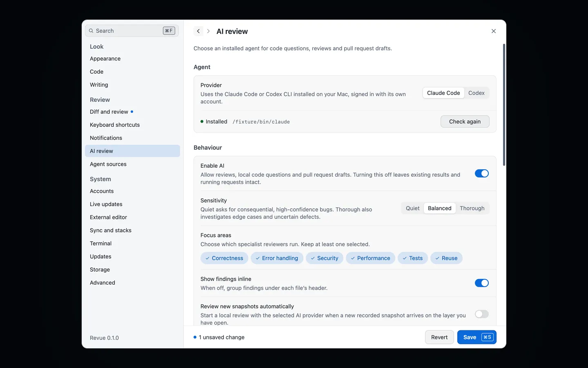Viewport: 588px width, 368px height.
Task: Go to Updates settings
Action: click(132, 256)
